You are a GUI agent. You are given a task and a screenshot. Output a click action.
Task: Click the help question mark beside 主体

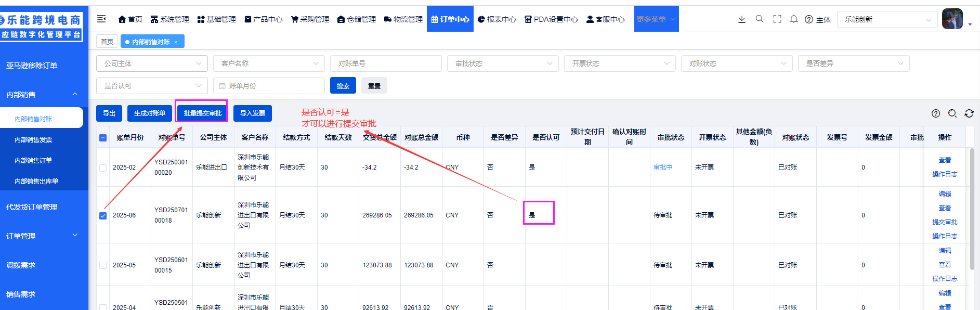point(809,19)
